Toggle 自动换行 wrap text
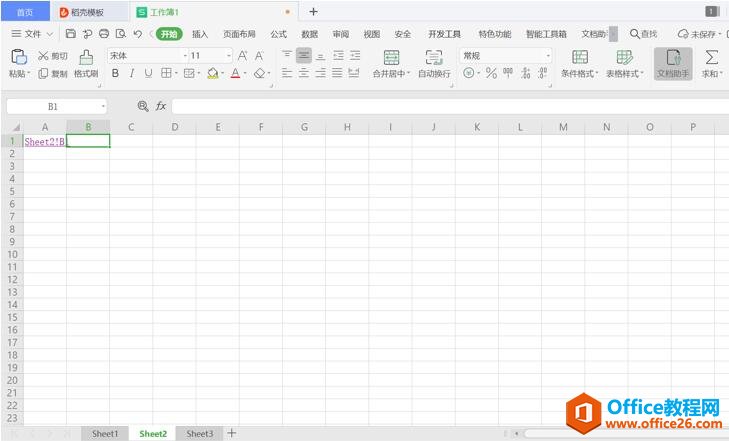 coord(434,64)
